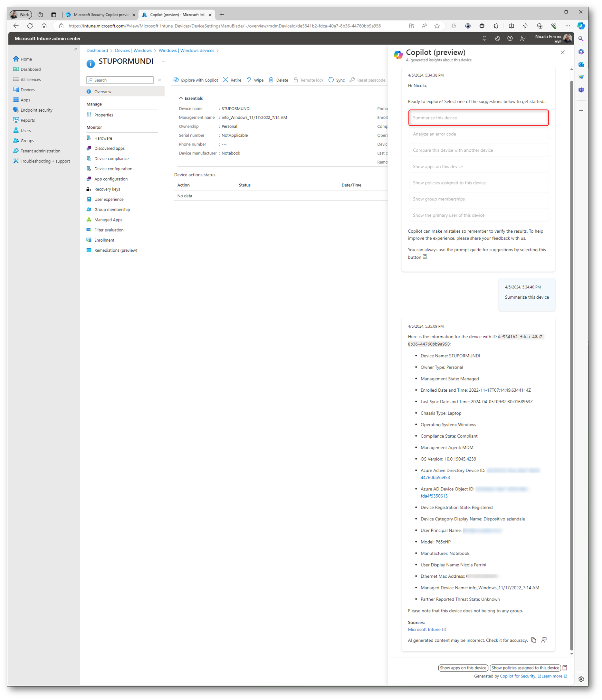This screenshot has width=602, height=700.
Task: Retire the device
Action: click(232, 80)
